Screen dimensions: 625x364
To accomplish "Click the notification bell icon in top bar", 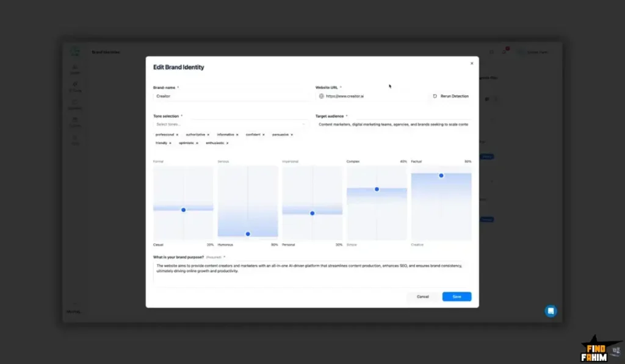I will click(504, 51).
